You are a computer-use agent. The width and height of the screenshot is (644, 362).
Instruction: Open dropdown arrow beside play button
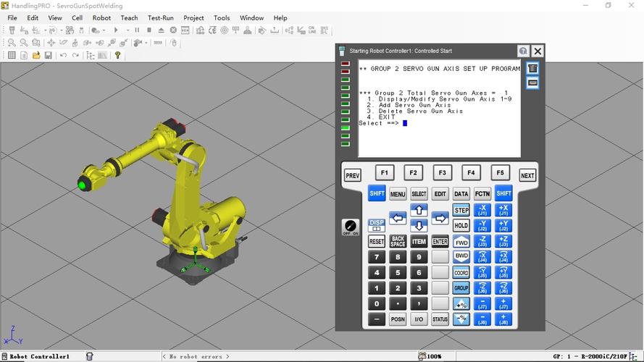127,30
